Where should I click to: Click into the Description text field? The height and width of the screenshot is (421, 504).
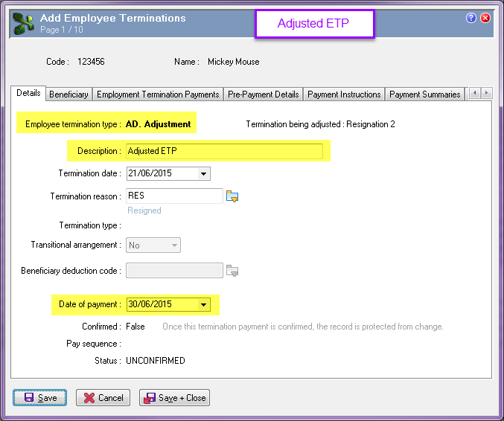point(223,151)
